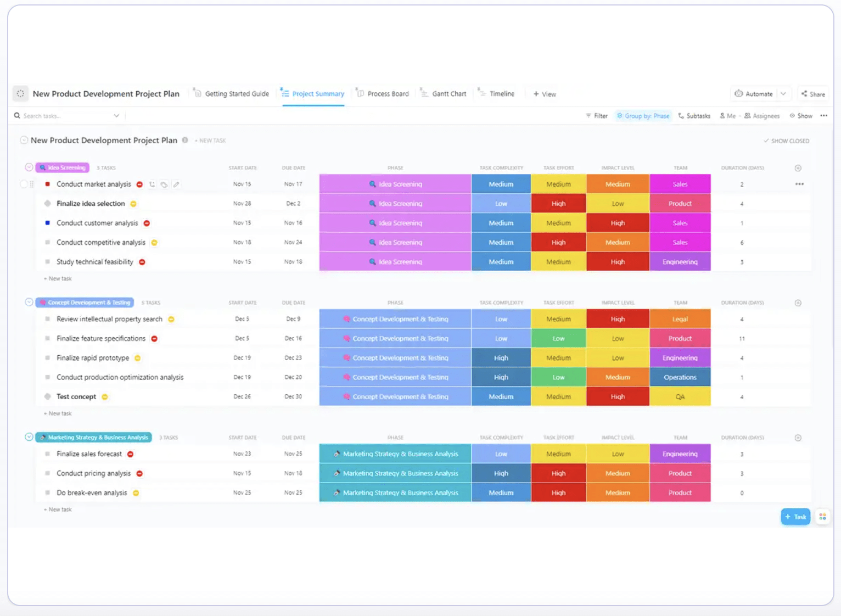The width and height of the screenshot is (841, 616).
Task: Click yellow priority icon on Test concept
Action: tap(105, 397)
